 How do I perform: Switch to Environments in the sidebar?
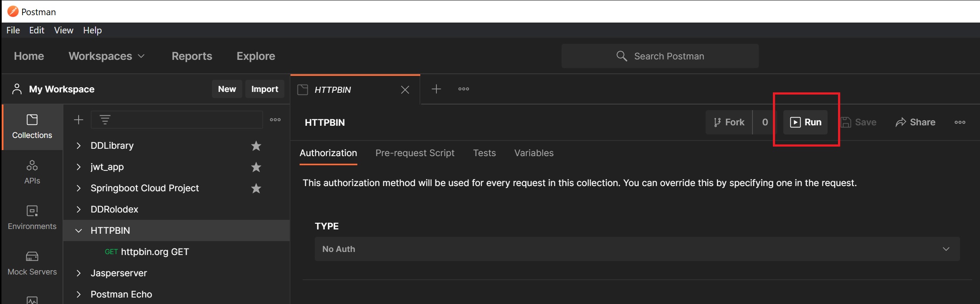coord(32,217)
